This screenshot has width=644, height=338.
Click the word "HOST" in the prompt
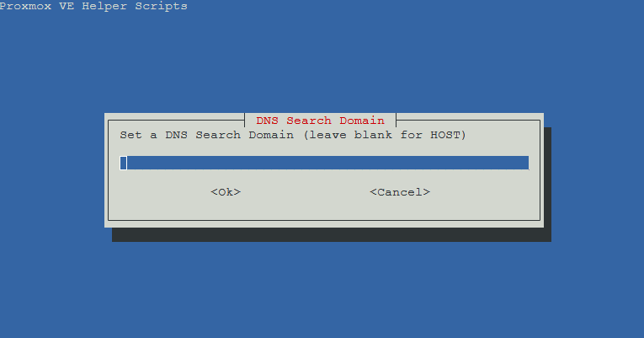click(444, 135)
